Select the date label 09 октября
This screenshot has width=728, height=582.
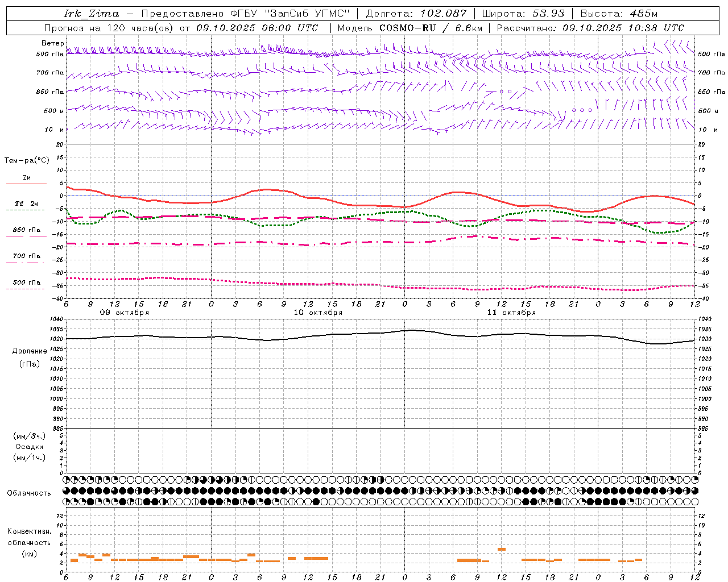[x=125, y=313]
